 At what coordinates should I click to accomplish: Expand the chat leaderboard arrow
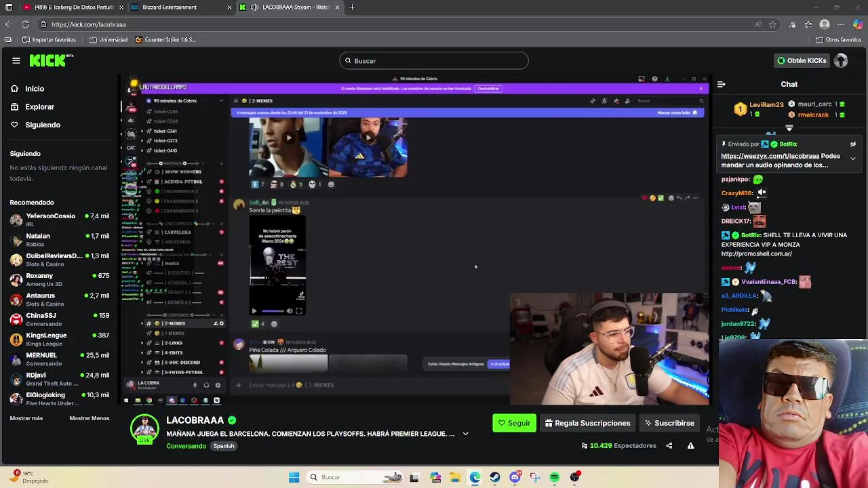(789, 127)
